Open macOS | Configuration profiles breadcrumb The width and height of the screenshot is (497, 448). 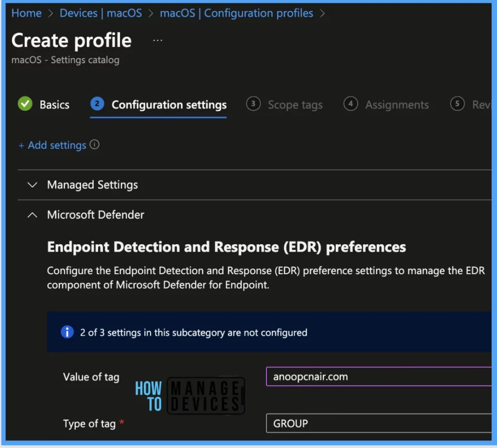coord(236,13)
